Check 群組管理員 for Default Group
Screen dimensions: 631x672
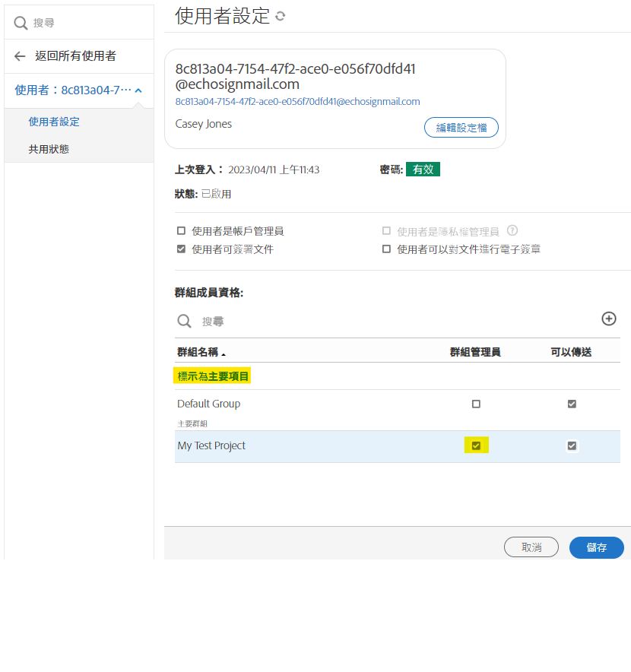pos(476,404)
